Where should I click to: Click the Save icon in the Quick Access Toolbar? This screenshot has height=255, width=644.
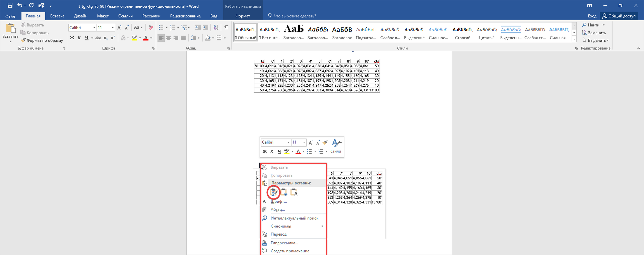[10, 5]
